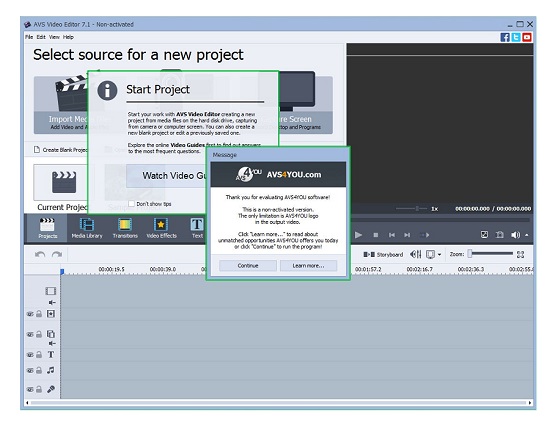Image resolution: width=550 pixels, height=423 pixels.
Task: Go to next scene button
Action: (x=424, y=235)
